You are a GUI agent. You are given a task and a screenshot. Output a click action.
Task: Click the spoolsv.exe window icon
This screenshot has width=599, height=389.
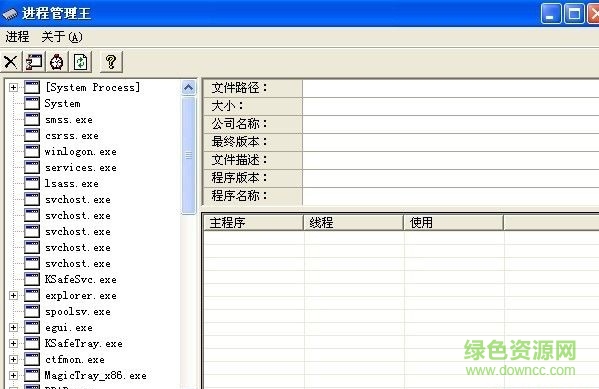coord(32,311)
